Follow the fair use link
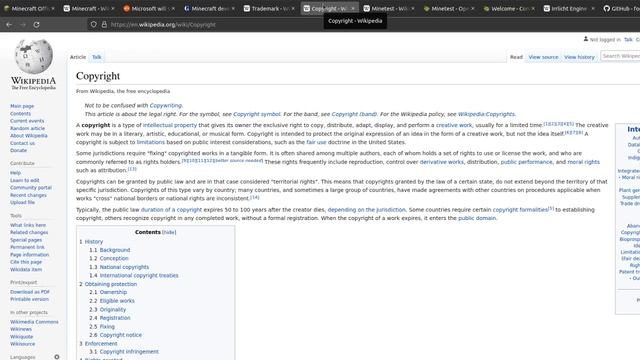Screen dimensions: 640x360 [x=316, y=142]
